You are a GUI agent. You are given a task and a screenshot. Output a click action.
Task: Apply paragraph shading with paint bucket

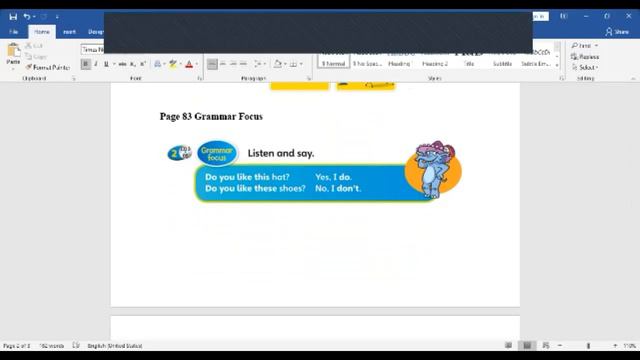pos(278,64)
